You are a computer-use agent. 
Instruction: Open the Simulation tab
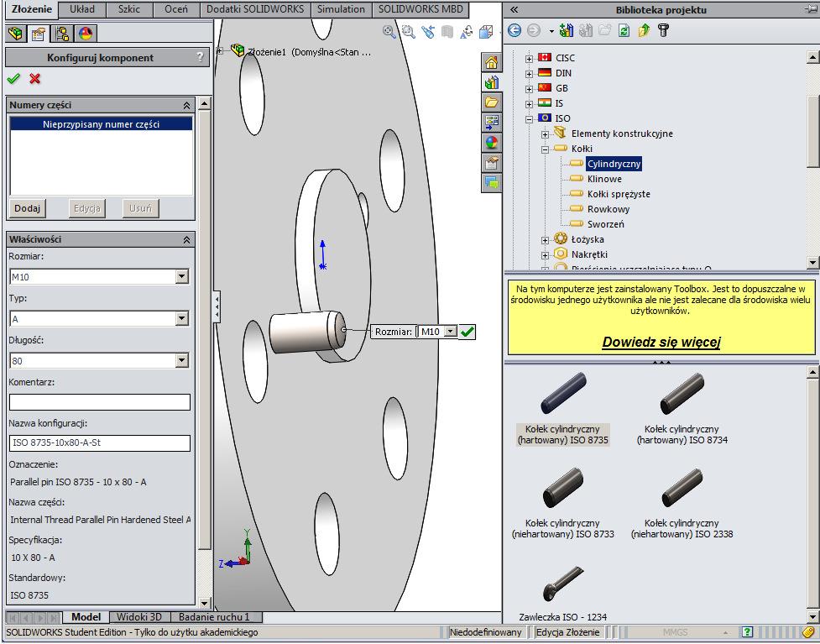[x=341, y=9]
